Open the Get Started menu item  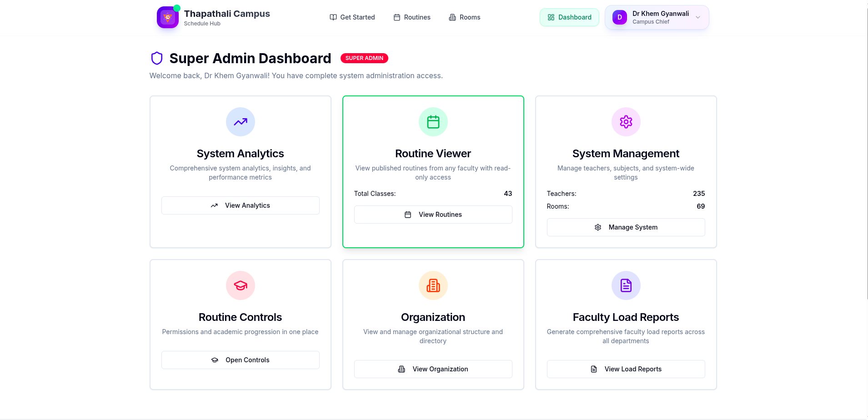352,17
